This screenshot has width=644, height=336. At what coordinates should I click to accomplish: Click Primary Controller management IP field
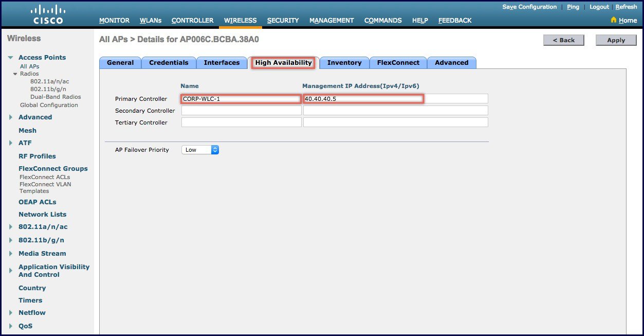[395, 99]
